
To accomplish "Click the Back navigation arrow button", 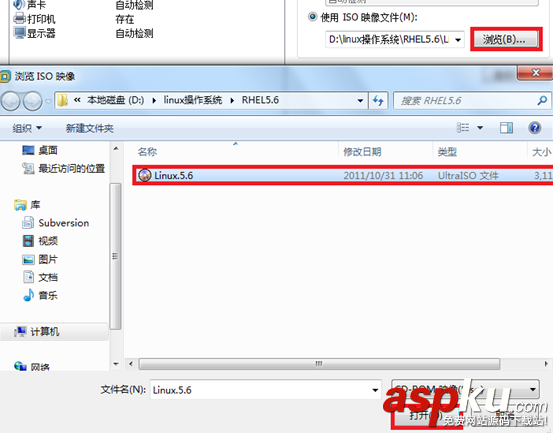I will [x=11, y=101].
